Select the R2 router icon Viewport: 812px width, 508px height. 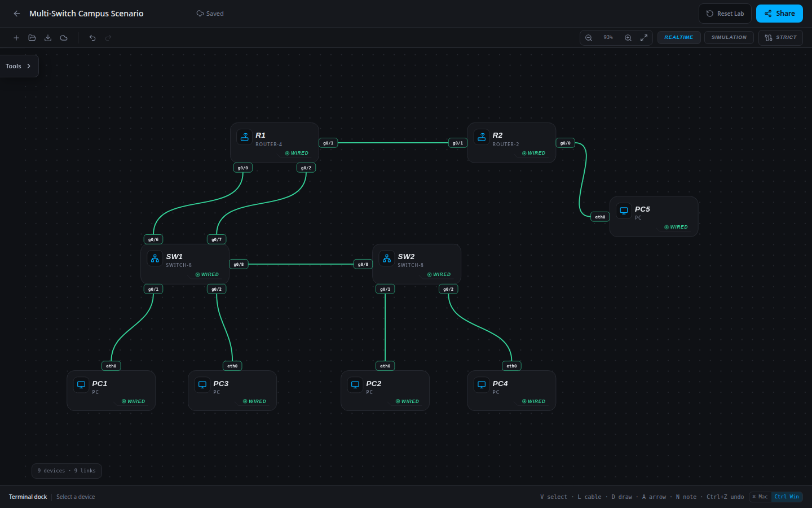482,137
